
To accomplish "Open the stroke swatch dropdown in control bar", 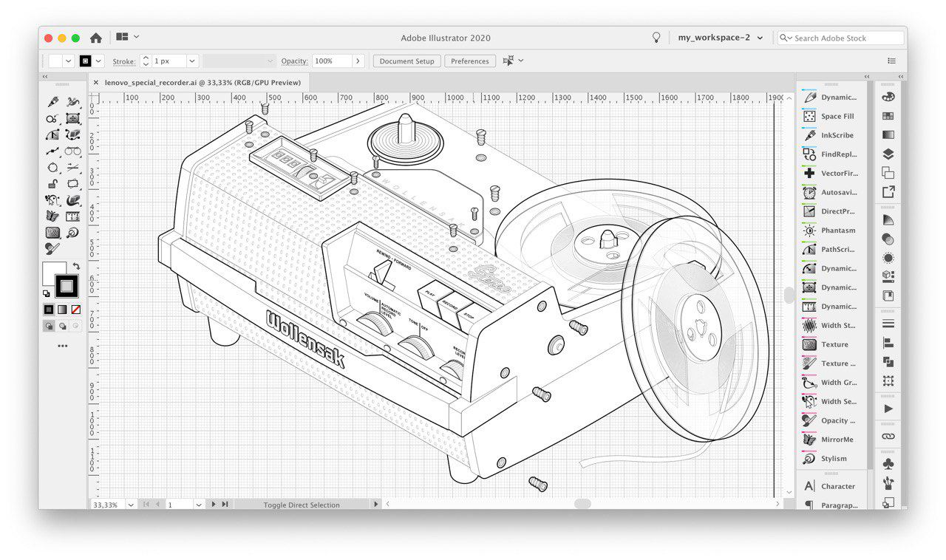I will click(x=99, y=61).
